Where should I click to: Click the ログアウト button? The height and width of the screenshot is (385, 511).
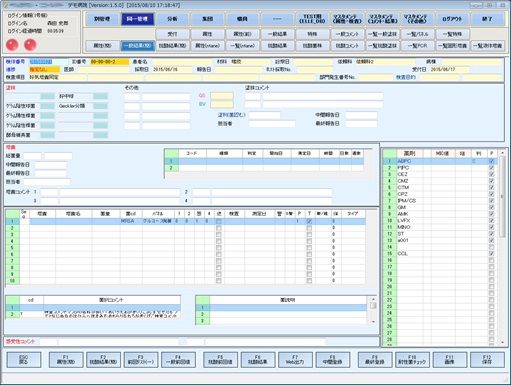452,19
